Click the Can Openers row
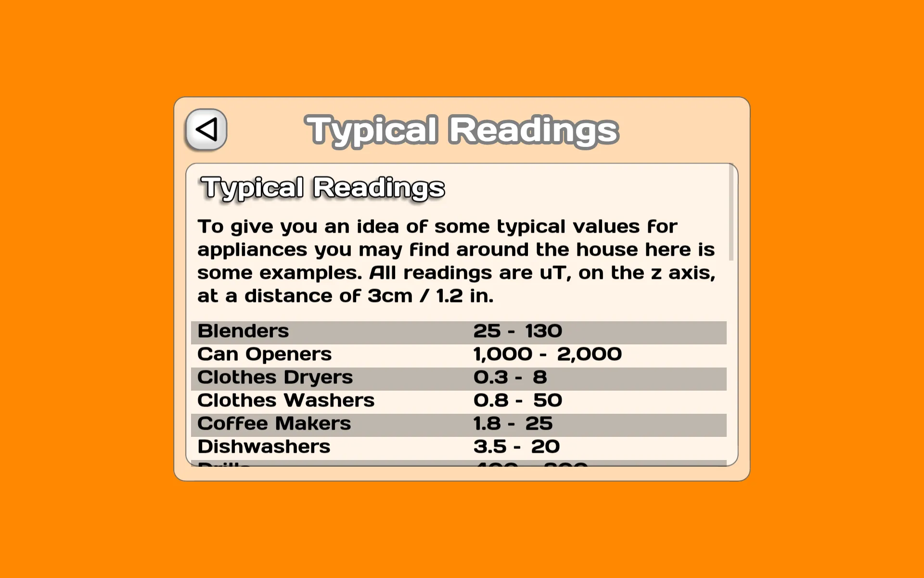The width and height of the screenshot is (924, 578). pos(459,354)
